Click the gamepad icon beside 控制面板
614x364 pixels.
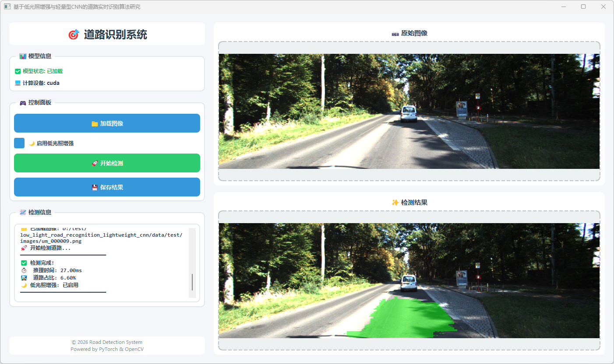click(x=23, y=103)
